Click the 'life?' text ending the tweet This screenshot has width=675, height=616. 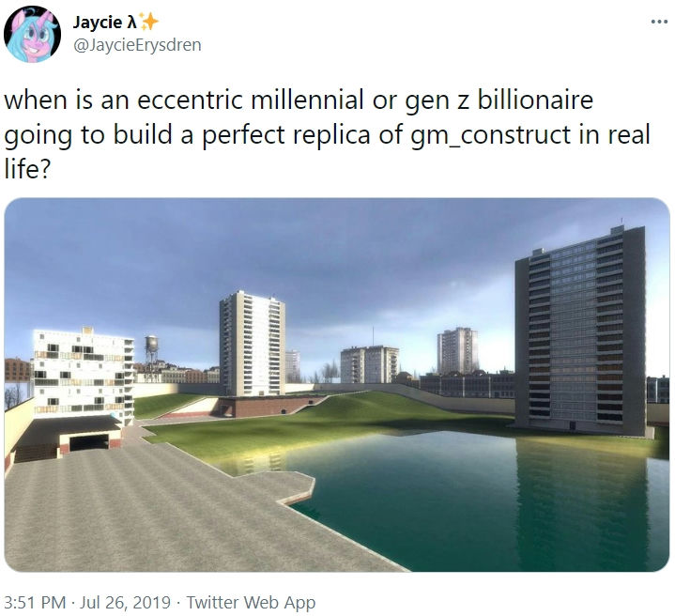(27, 168)
